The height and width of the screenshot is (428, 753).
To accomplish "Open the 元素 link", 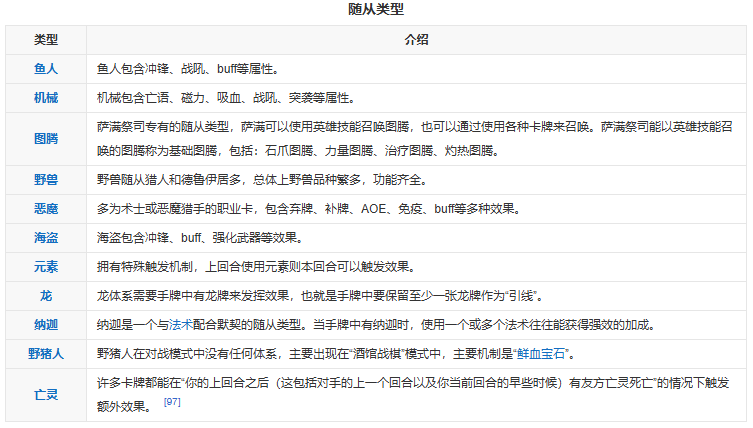I will pos(46,267).
